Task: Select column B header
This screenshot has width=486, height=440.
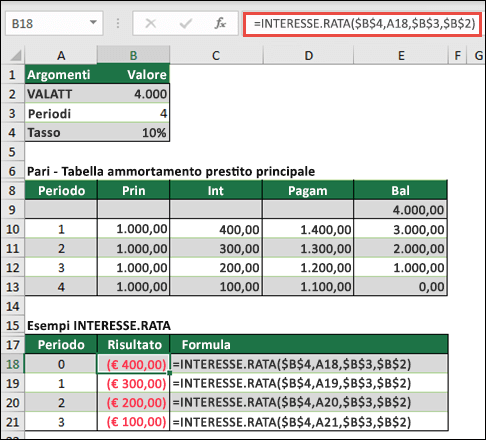Action: (x=133, y=55)
